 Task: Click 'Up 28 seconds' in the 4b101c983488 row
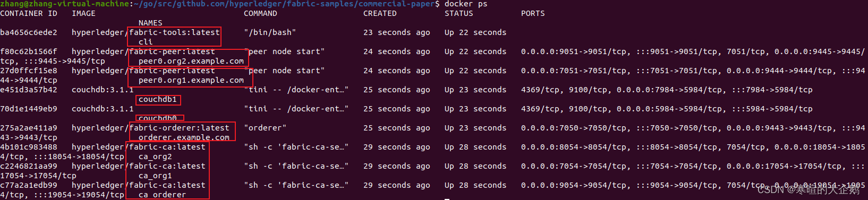click(x=475, y=147)
